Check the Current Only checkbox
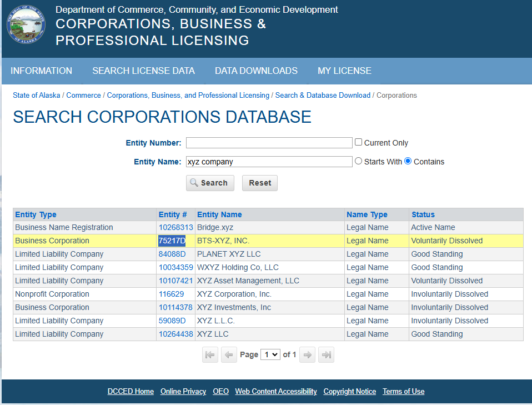 pyautogui.click(x=359, y=142)
